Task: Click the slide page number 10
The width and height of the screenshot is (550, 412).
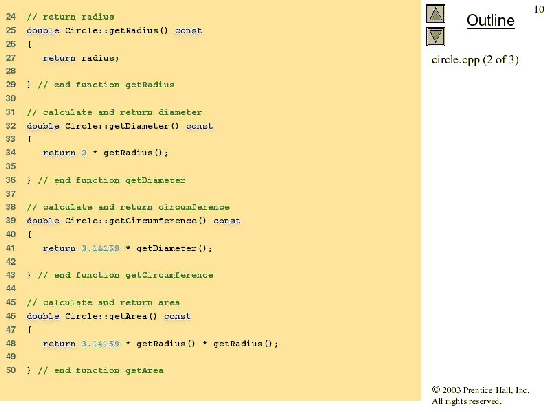Action: 539,9
